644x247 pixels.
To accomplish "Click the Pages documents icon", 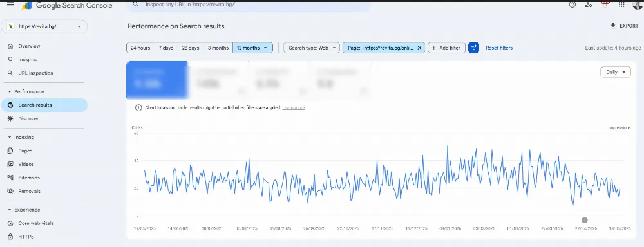I will tap(11, 151).
